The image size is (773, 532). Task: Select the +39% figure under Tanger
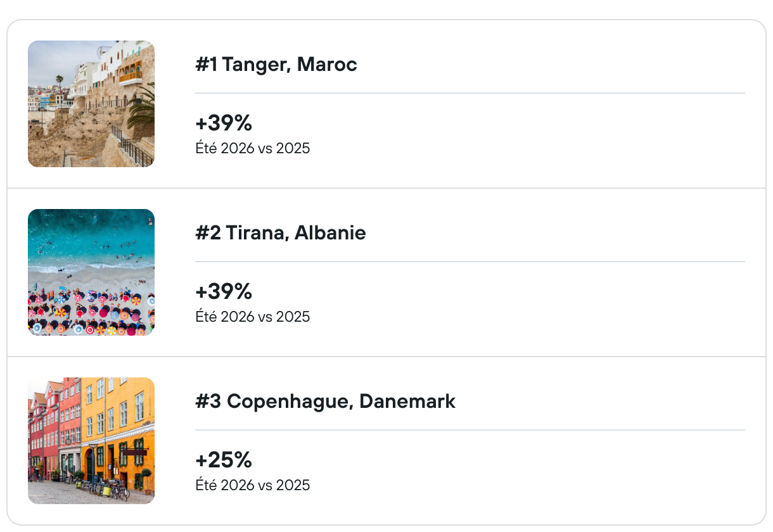(224, 123)
